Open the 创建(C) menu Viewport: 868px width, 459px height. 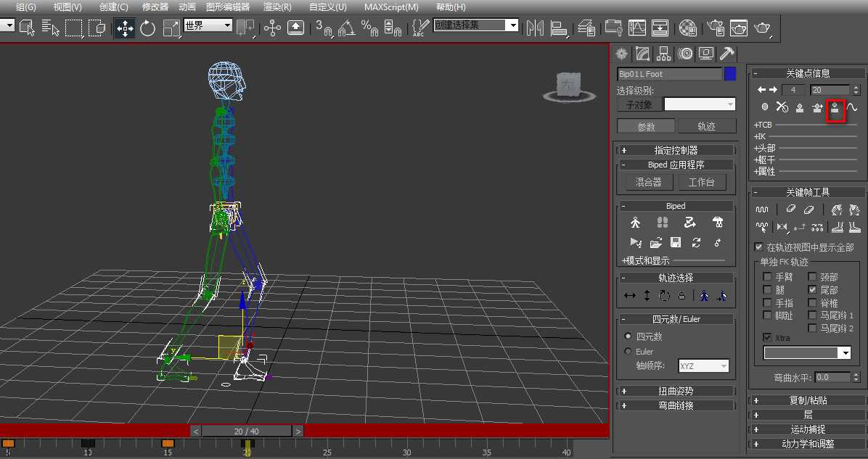coord(113,7)
